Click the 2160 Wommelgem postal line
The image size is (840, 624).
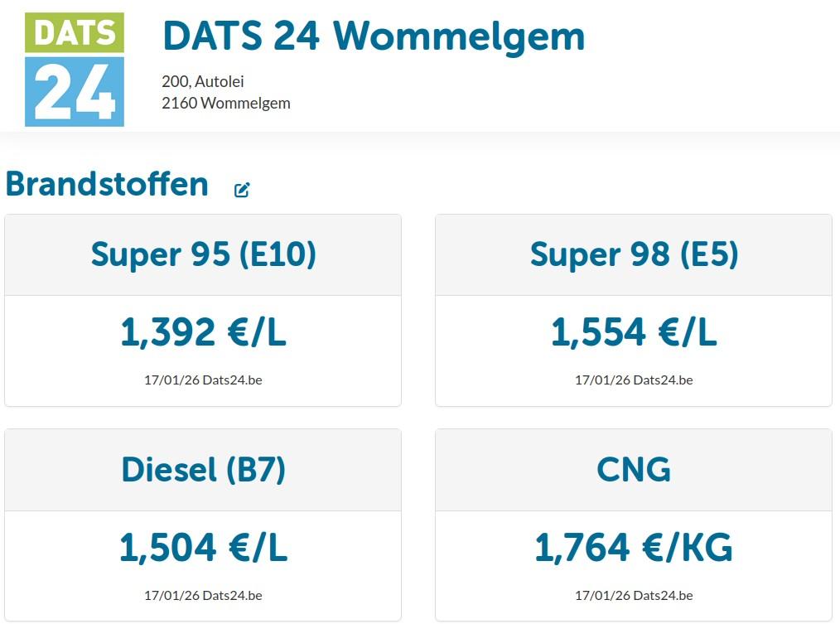(226, 103)
